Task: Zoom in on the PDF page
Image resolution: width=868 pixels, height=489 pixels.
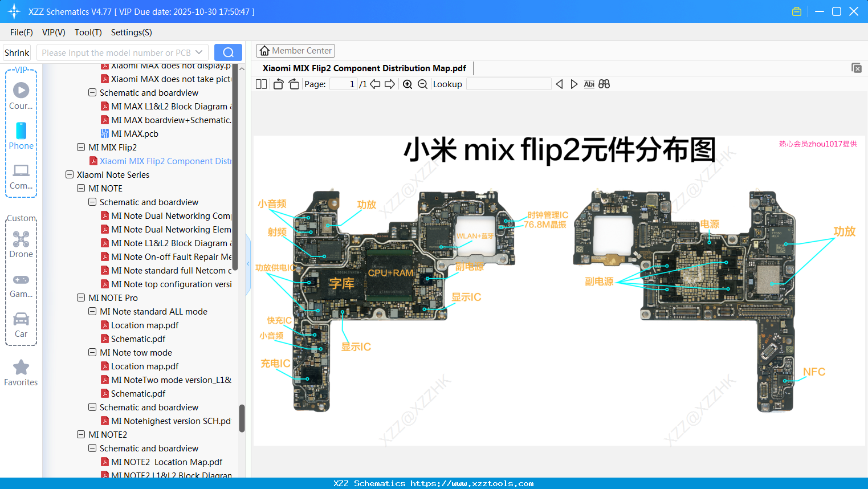Action: (407, 84)
